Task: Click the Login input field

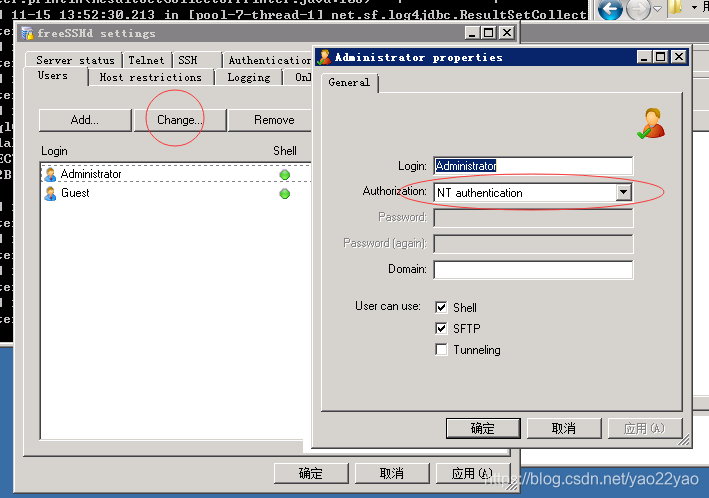Action: (x=533, y=166)
